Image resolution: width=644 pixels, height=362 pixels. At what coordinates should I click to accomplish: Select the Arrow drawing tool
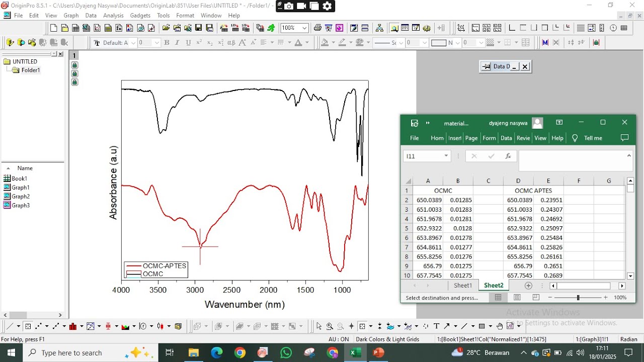[447, 326]
